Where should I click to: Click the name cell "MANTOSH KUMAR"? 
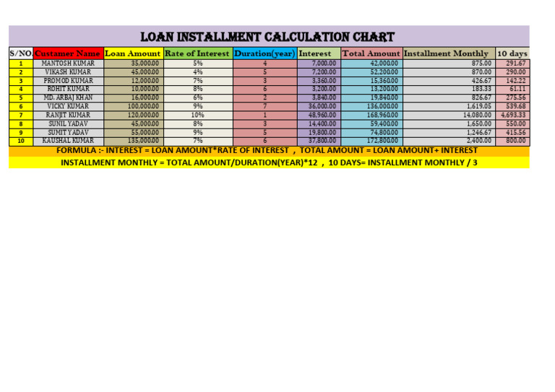[x=69, y=64]
